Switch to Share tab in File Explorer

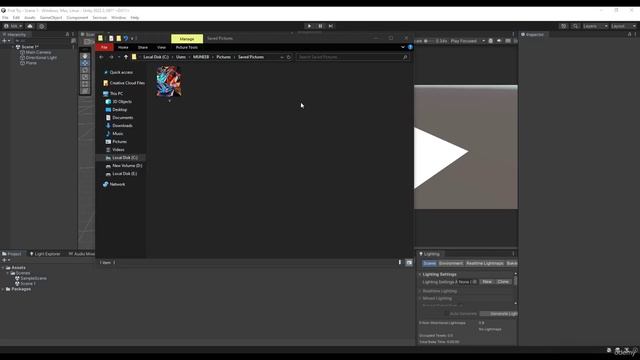(x=143, y=47)
